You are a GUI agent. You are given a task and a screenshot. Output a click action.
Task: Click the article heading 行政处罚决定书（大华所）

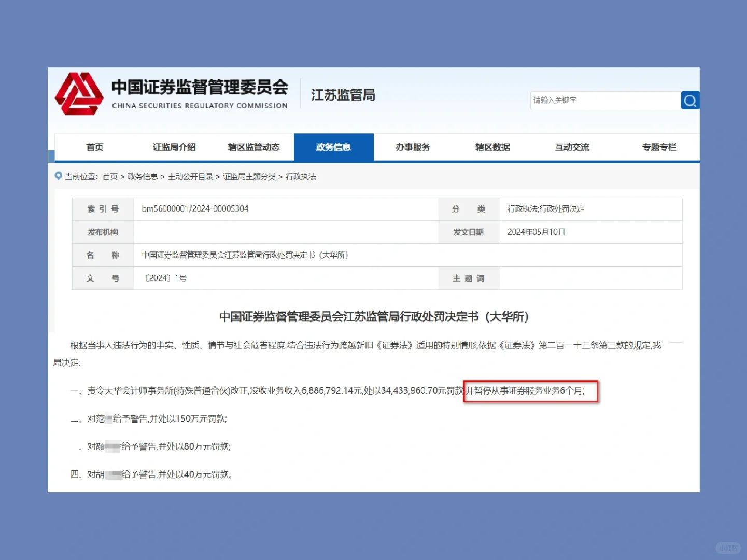tap(374, 317)
